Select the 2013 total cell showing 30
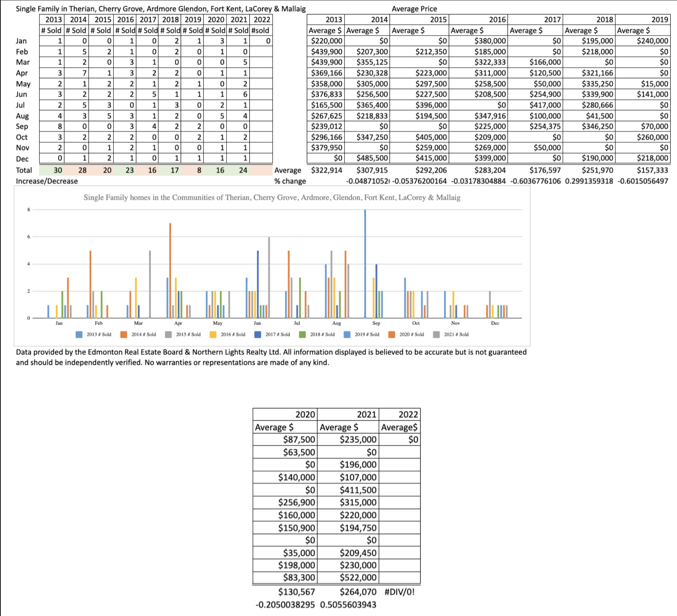 pos(51,170)
